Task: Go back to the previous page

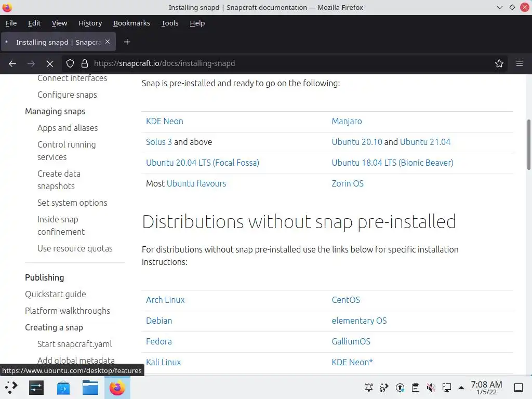Action: coord(12,63)
